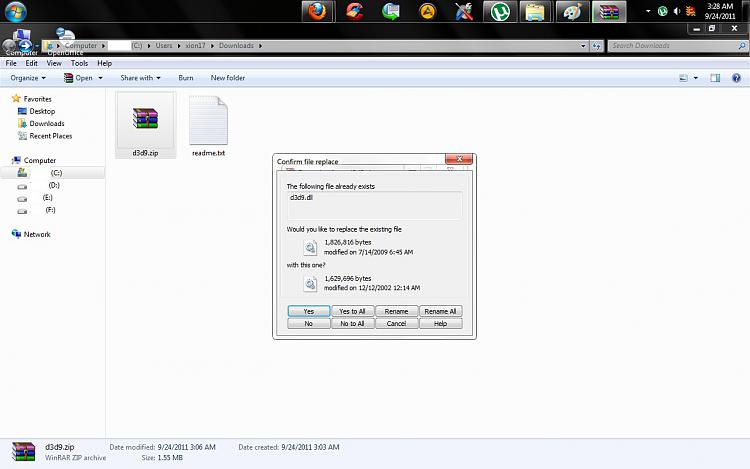Select the (C:) drive
The height and width of the screenshot is (469, 750).
[x=53, y=173]
